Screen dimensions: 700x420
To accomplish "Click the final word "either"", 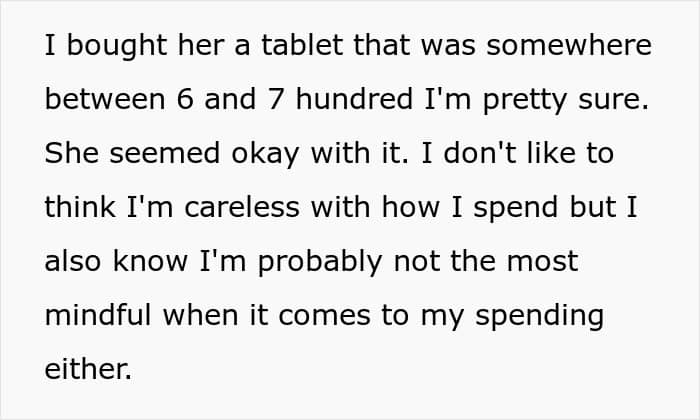I will (x=87, y=370).
